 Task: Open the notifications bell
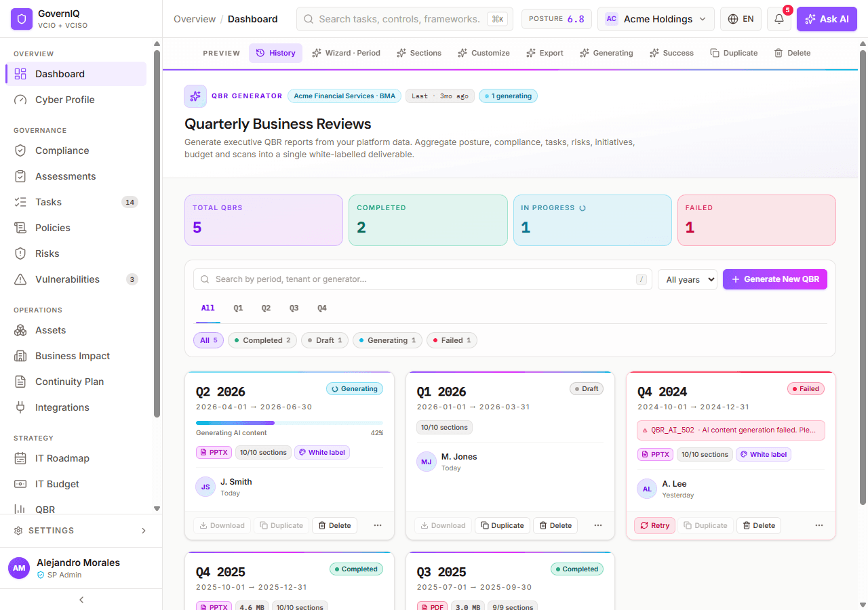779,19
